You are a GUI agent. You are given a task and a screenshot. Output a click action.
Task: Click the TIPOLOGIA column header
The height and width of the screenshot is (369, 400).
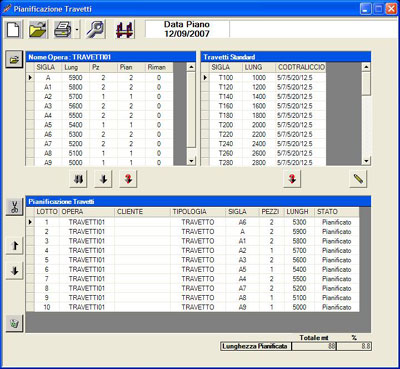coord(198,212)
